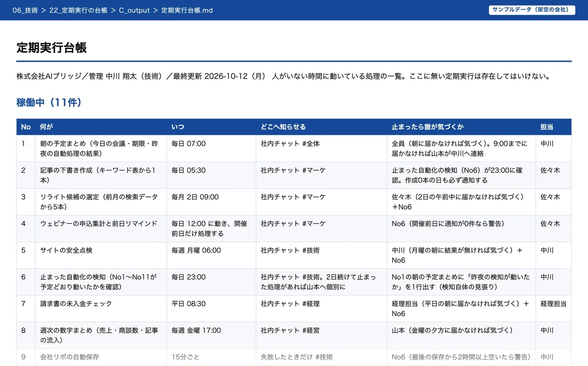This screenshot has height=366, width=588.
Task: Click the どこへ知らせる column header
Action: tap(321, 127)
